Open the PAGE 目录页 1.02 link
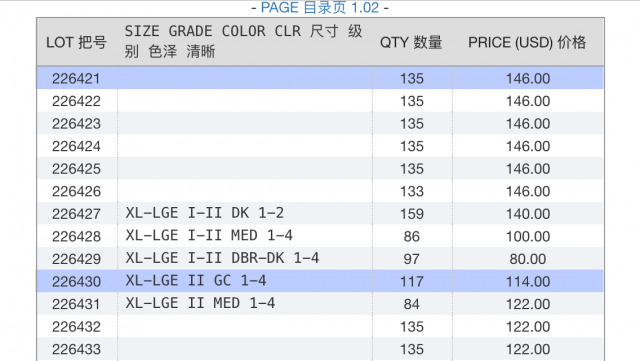Viewport: 640px width, 361px height. [x=320, y=8]
